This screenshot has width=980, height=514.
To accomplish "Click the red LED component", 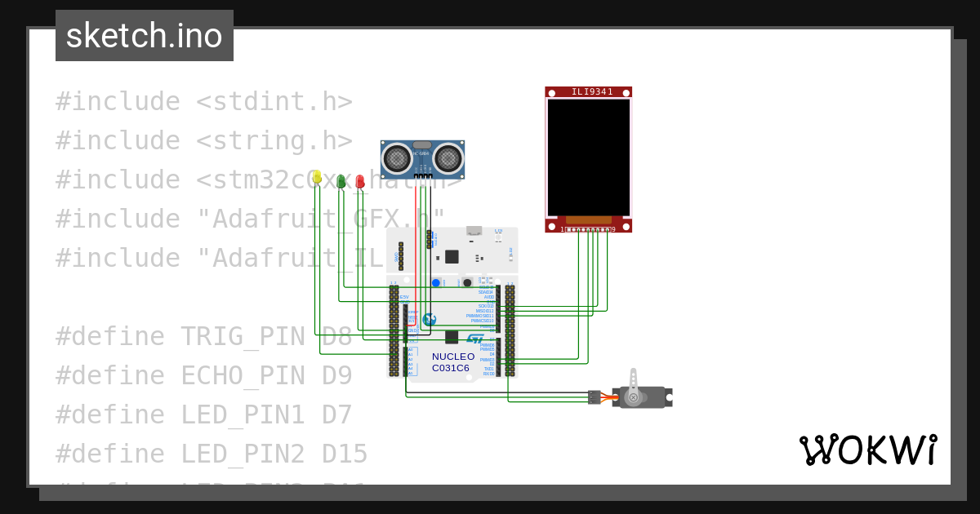I will point(360,181).
